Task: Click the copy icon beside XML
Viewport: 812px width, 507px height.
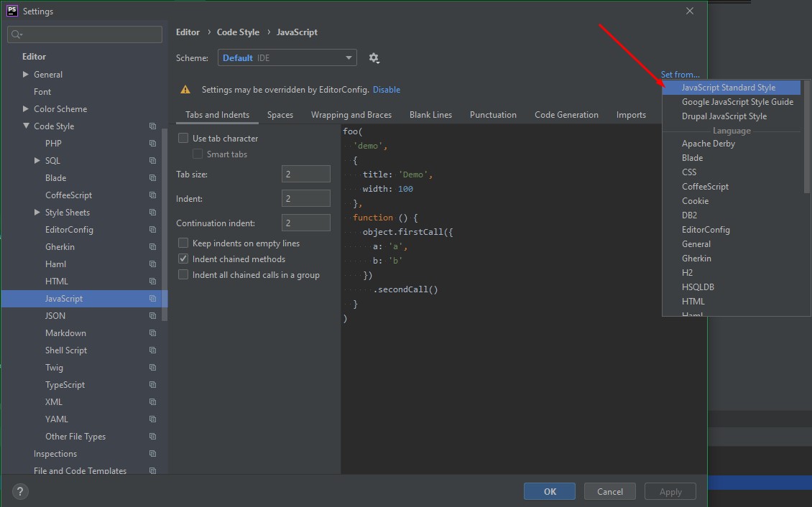Action: (x=153, y=402)
